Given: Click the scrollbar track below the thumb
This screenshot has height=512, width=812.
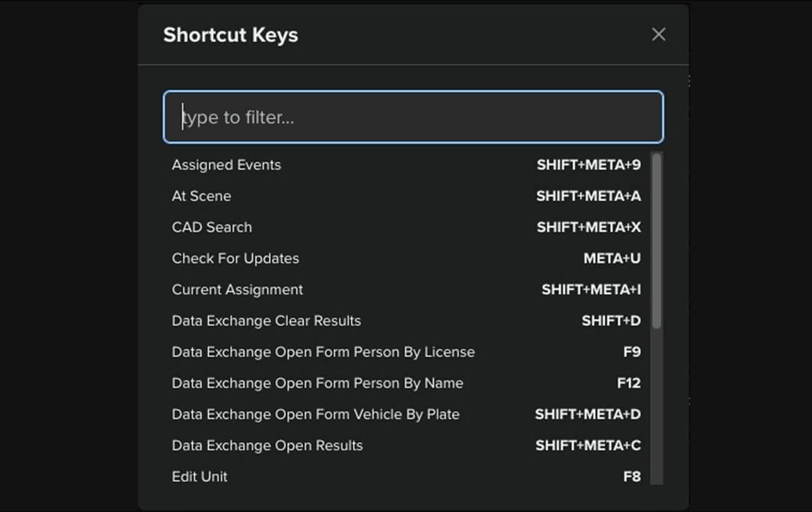Looking at the screenshot, I should 656,406.
